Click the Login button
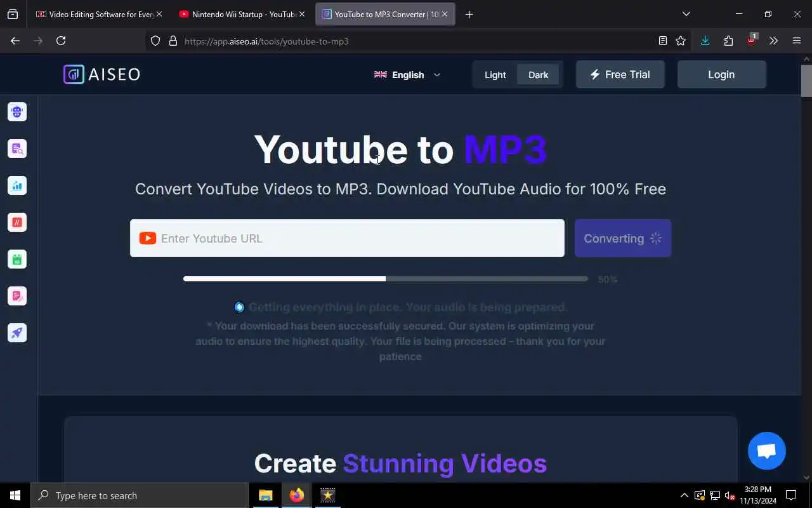The image size is (812, 508). click(x=721, y=74)
